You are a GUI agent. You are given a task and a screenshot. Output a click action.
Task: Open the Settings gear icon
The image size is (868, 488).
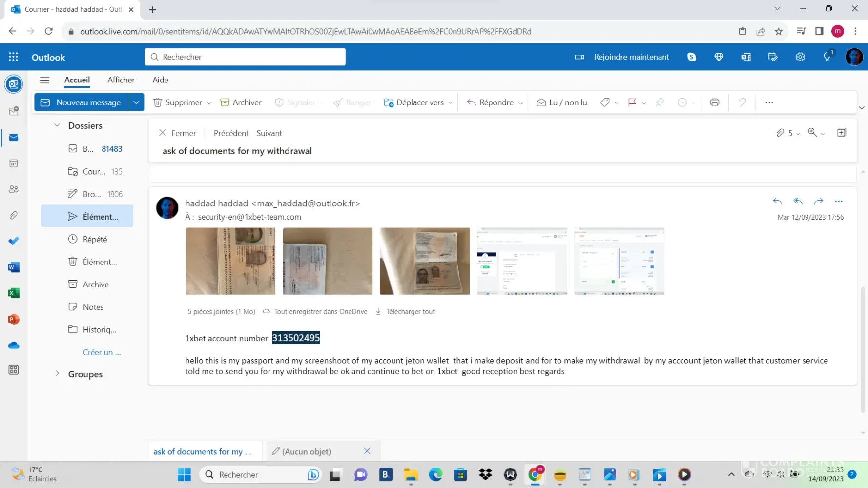point(800,57)
